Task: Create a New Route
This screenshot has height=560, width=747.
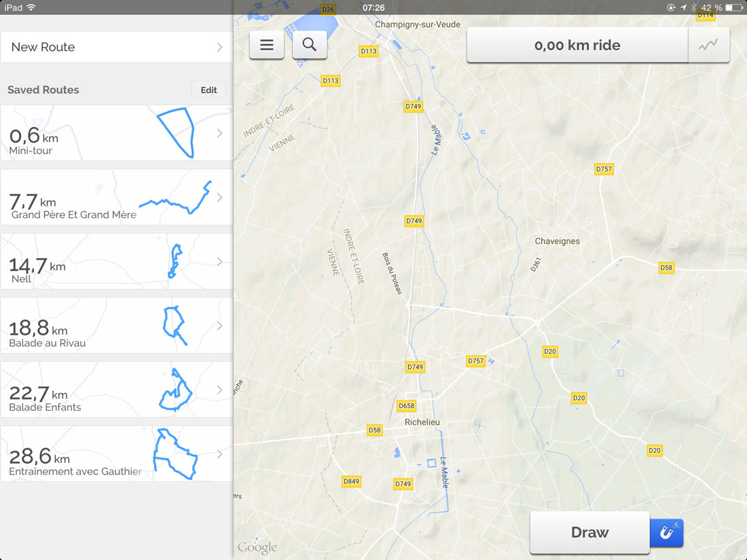Action: (x=117, y=47)
